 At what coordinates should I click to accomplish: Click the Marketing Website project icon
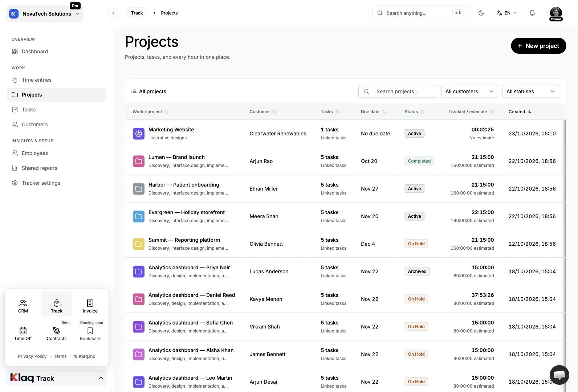[x=139, y=134]
